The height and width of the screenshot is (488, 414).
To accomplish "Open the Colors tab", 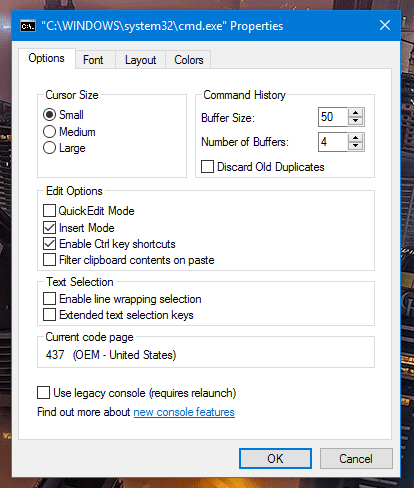I will pyautogui.click(x=189, y=60).
